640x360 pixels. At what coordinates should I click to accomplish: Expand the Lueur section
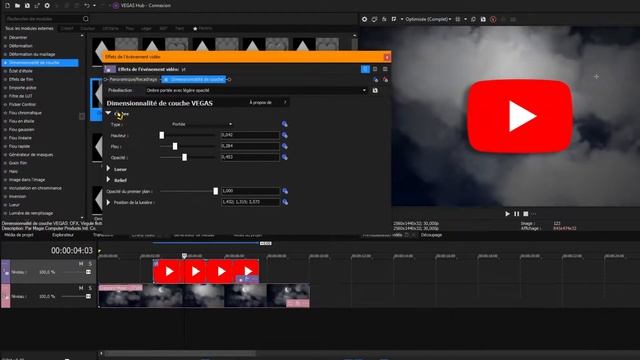click(x=108, y=169)
